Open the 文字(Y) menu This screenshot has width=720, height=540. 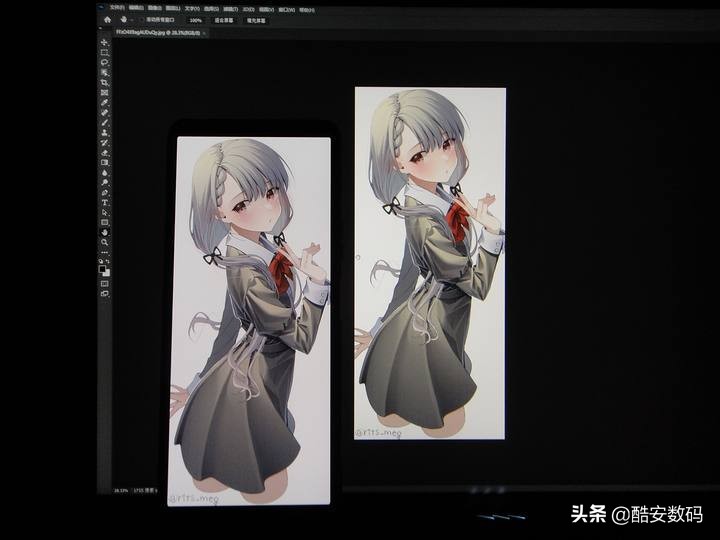point(192,9)
